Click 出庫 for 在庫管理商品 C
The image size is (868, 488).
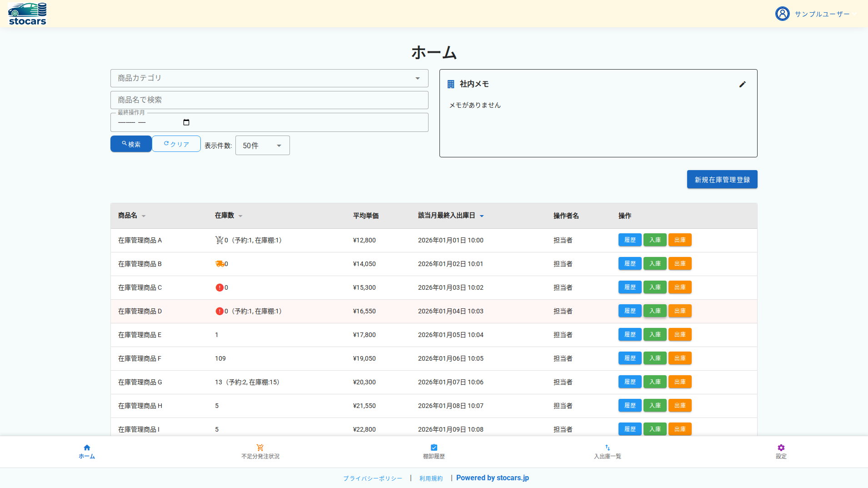click(680, 287)
